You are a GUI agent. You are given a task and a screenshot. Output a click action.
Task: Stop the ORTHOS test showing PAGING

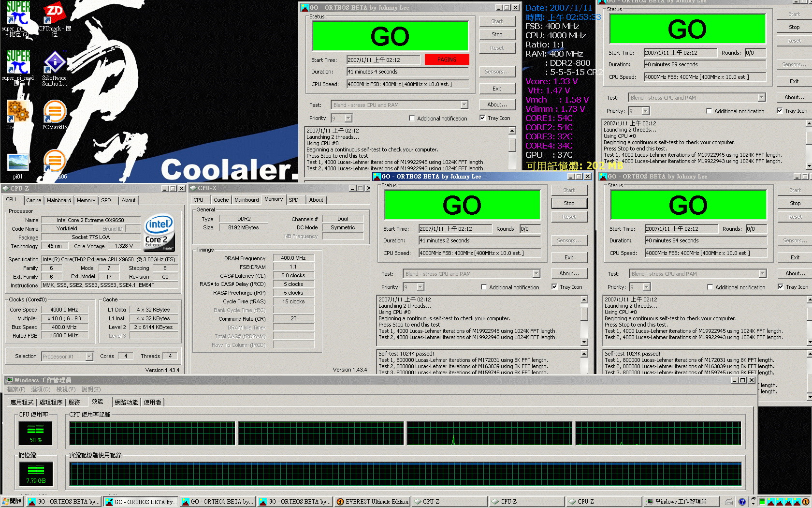[x=497, y=34]
